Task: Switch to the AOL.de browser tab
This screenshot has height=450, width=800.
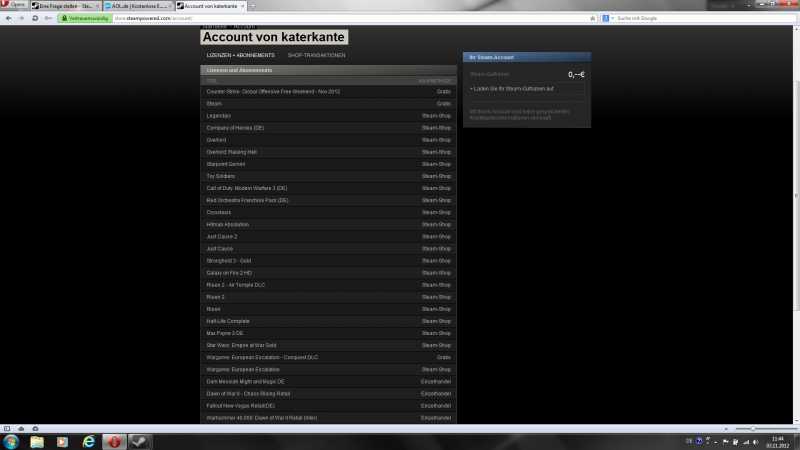Action: click(138, 6)
